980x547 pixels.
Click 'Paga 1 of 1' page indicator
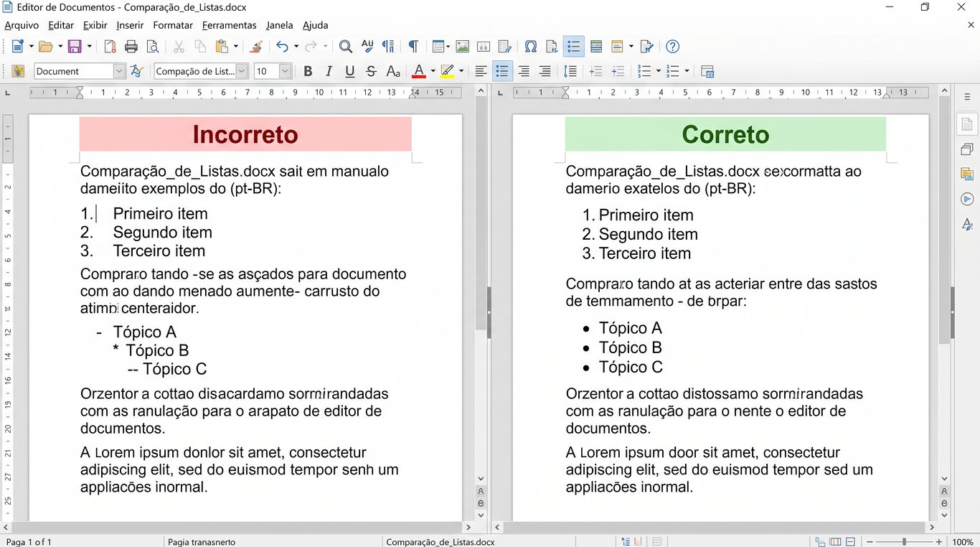(x=29, y=542)
